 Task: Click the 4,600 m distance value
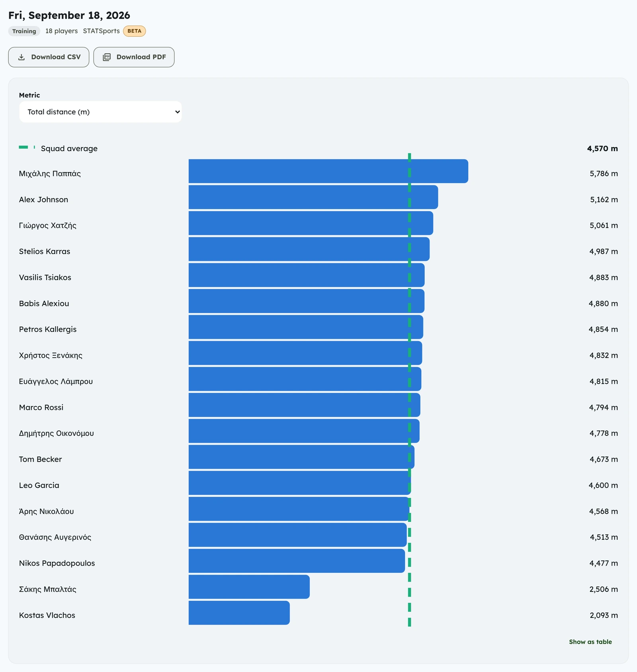click(603, 485)
